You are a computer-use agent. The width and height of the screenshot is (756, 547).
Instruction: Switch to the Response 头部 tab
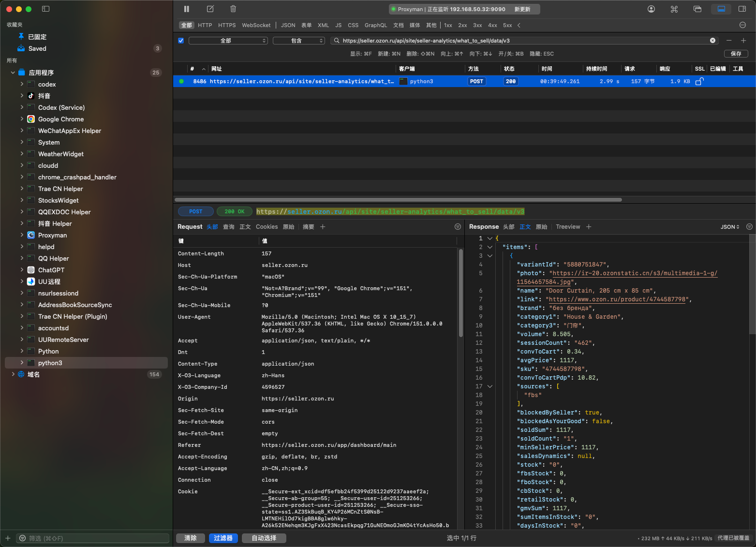point(509,227)
